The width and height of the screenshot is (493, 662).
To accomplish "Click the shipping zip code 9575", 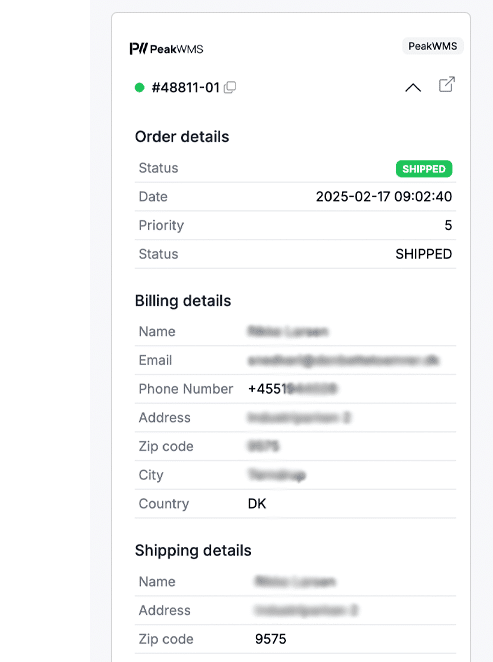I will [270, 639].
